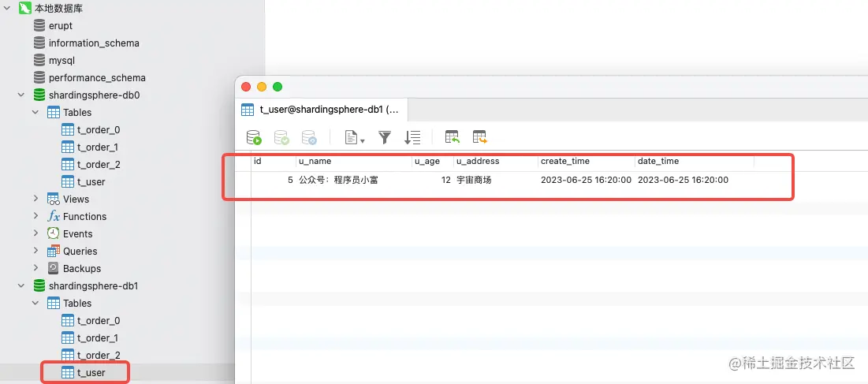Collapse Tables under shardingsphere-db0

[35, 112]
